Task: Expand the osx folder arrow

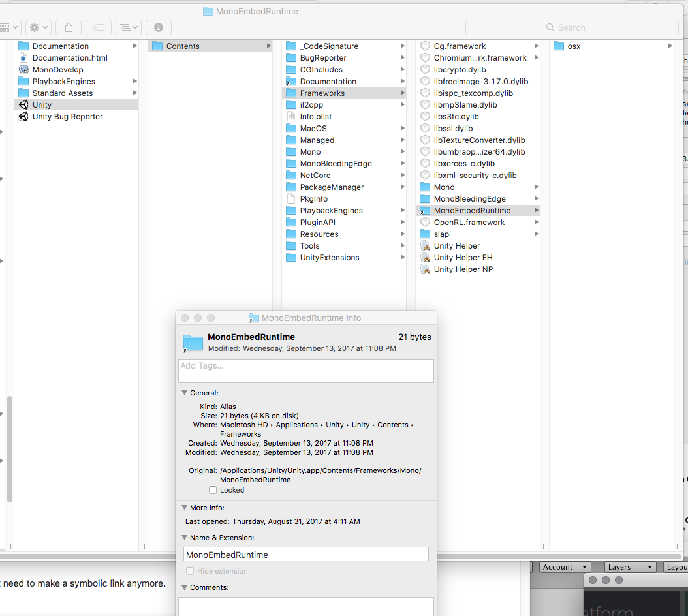Action: (670, 46)
